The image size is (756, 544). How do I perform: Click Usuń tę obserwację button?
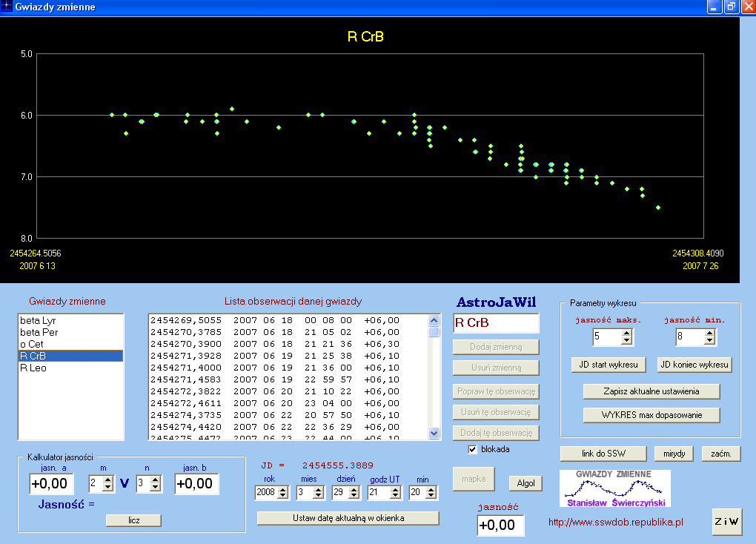pos(496,412)
